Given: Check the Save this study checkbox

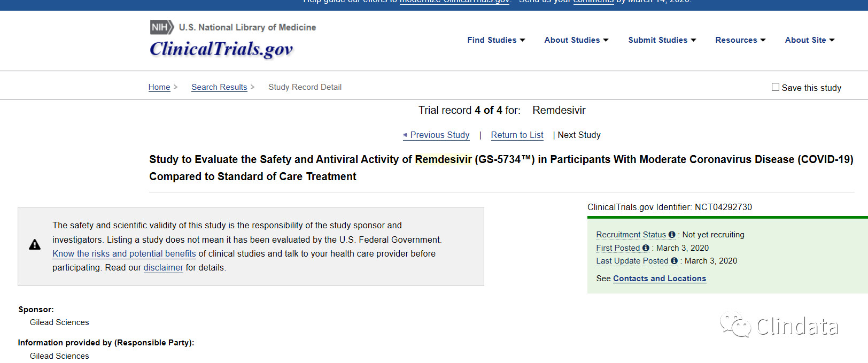Looking at the screenshot, I should 775,87.
